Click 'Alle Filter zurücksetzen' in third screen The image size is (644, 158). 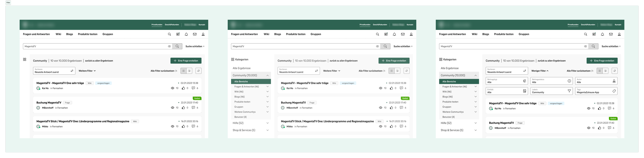pyautogui.click(x=580, y=71)
